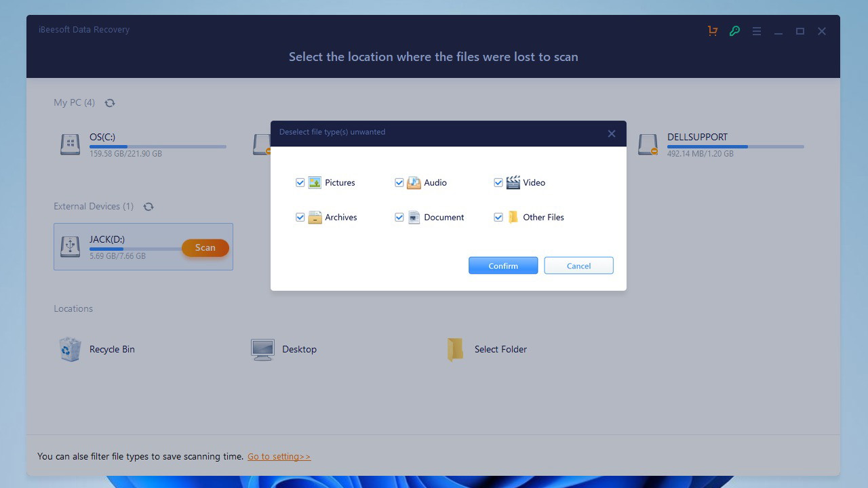Viewport: 868px width, 488px height.
Task: Toggle the Other Files checkbox
Action: click(498, 218)
